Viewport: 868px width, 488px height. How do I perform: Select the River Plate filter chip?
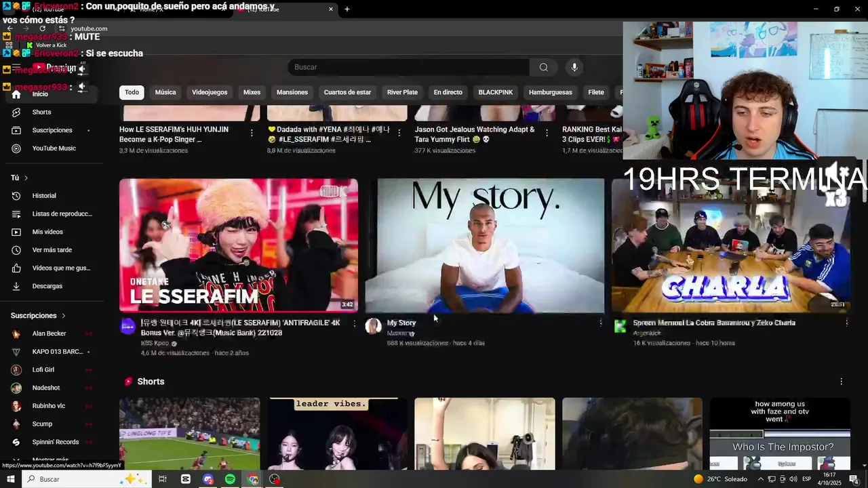[x=402, y=92]
